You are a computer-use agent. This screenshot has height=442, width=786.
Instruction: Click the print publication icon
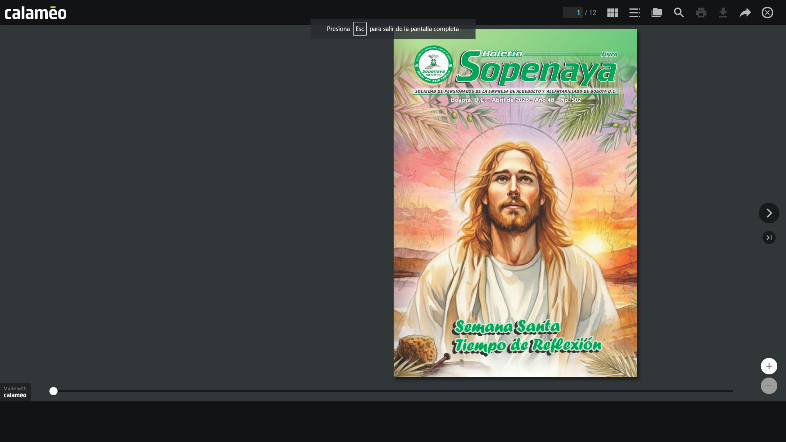(701, 13)
